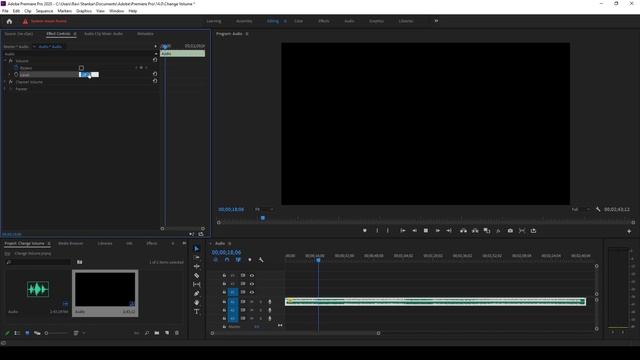Open the Program monitor button editor plus
This screenshot has width=640, height=360.
[x=629, y=231]
